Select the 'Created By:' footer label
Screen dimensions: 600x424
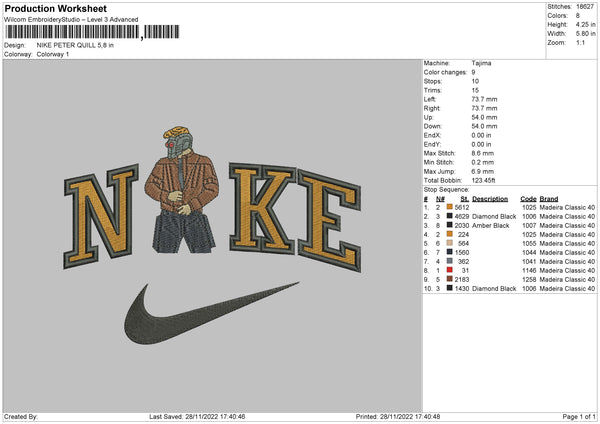pyautogui.click(x=21, y=416)
